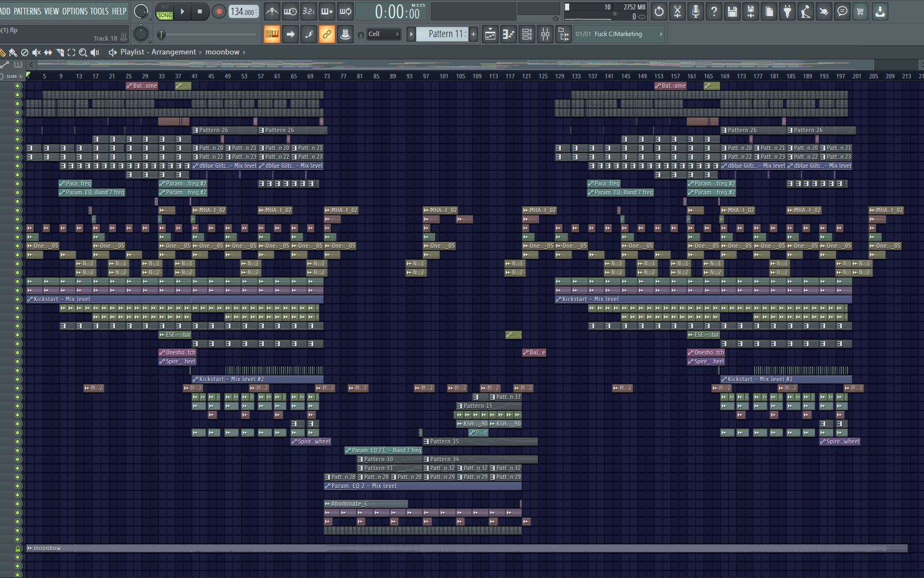Choose the Select marquee tool

click(71, 52)
